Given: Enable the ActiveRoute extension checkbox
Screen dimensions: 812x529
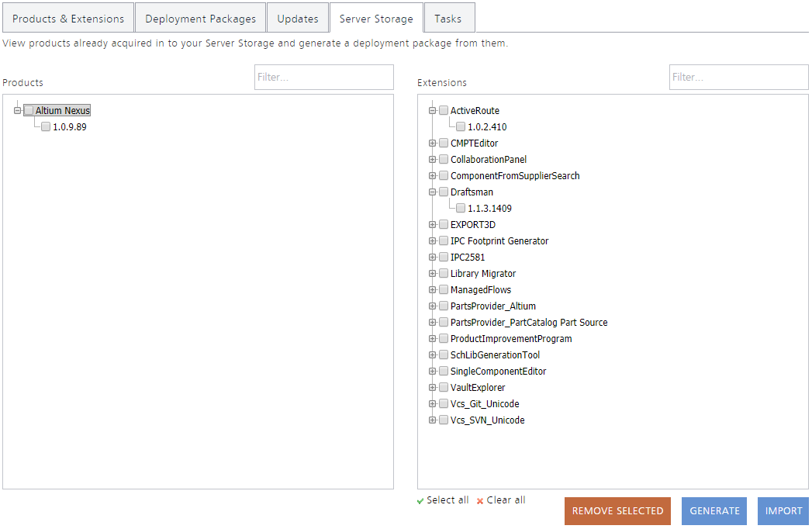Looking at the screenshot, I should tap(444, 111).
